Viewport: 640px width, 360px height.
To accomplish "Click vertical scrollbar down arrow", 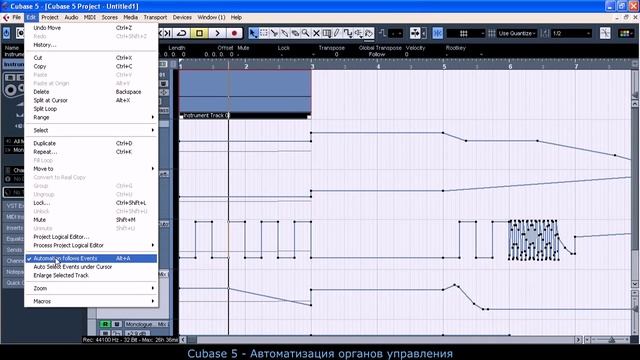I will coord(635,284).
